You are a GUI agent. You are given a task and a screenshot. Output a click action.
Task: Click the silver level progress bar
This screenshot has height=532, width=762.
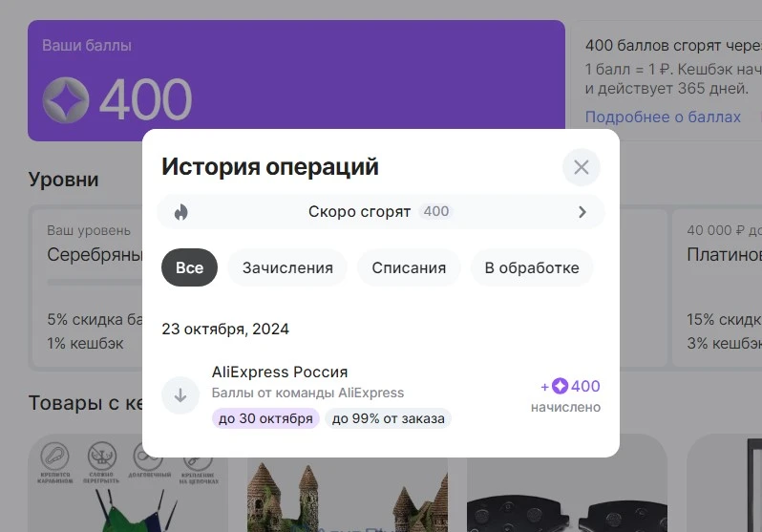click(x=95, y=282)
